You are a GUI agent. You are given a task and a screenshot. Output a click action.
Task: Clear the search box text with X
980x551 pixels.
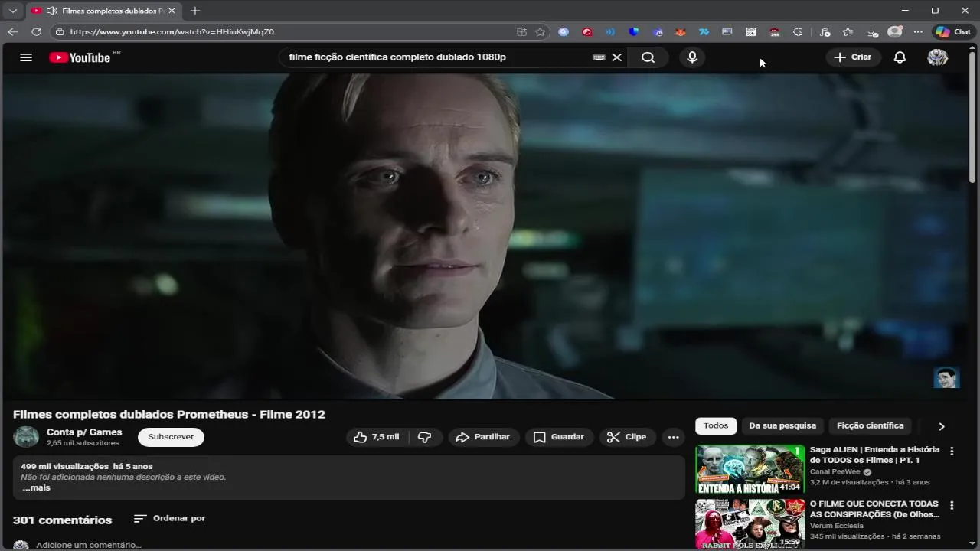(x=616, y=57)
